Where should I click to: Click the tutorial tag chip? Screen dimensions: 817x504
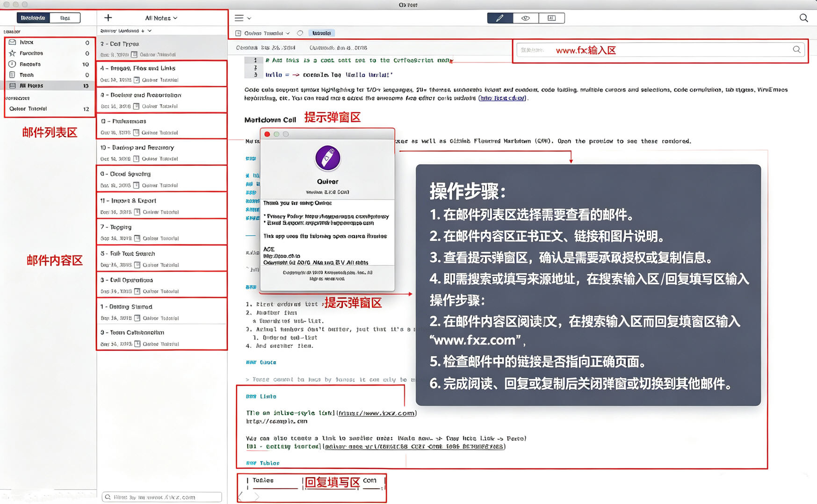(x=322, y=33)
